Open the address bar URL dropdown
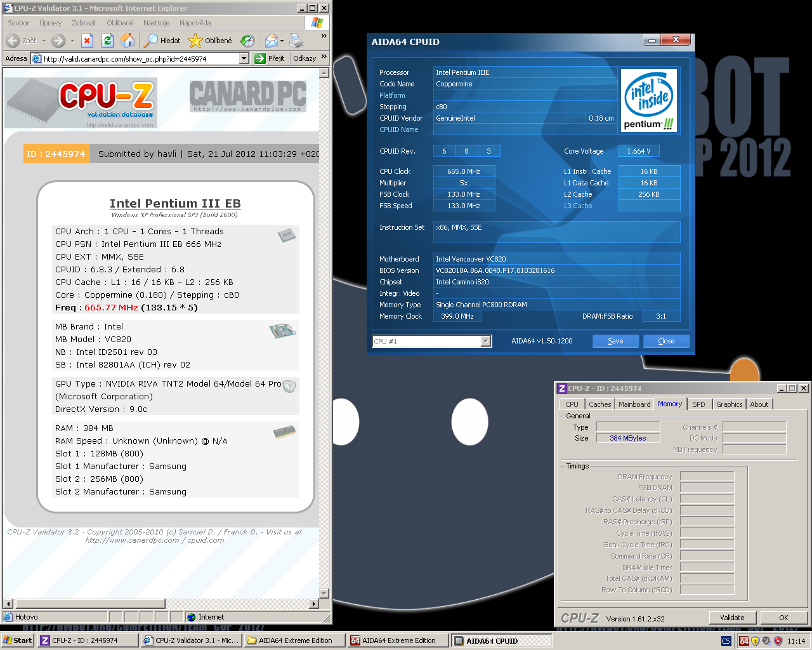This screenshot has height=650, width=812. (244, 58)
